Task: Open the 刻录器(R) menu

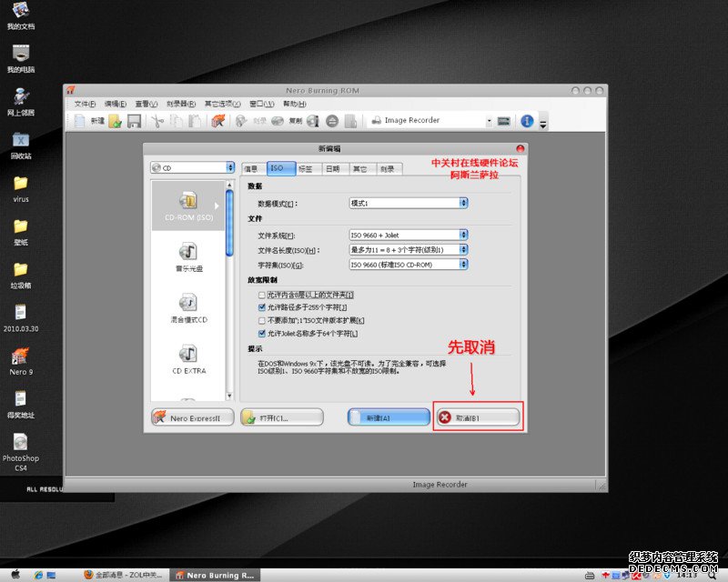Action: (x=181, y=104)
